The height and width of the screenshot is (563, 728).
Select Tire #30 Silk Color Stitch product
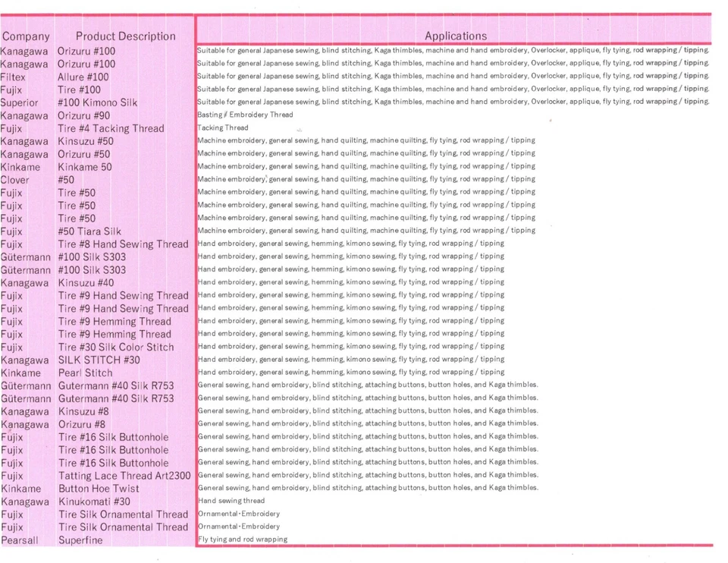point(116,348)
